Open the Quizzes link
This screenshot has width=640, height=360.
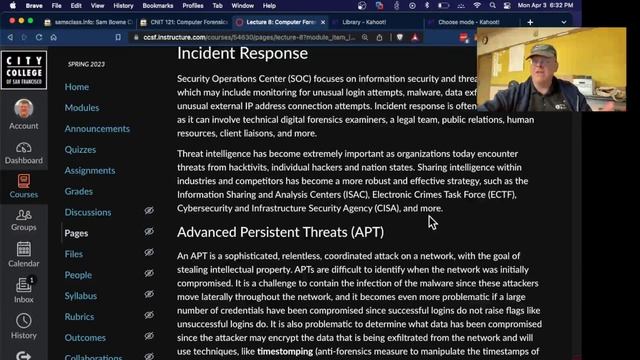coord(80,149)
